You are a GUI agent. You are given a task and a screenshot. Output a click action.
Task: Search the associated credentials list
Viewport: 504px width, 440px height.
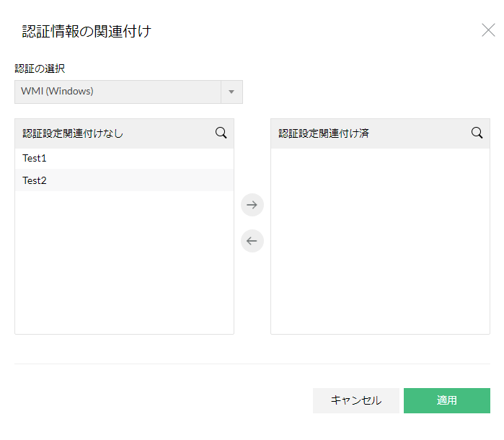477,133
